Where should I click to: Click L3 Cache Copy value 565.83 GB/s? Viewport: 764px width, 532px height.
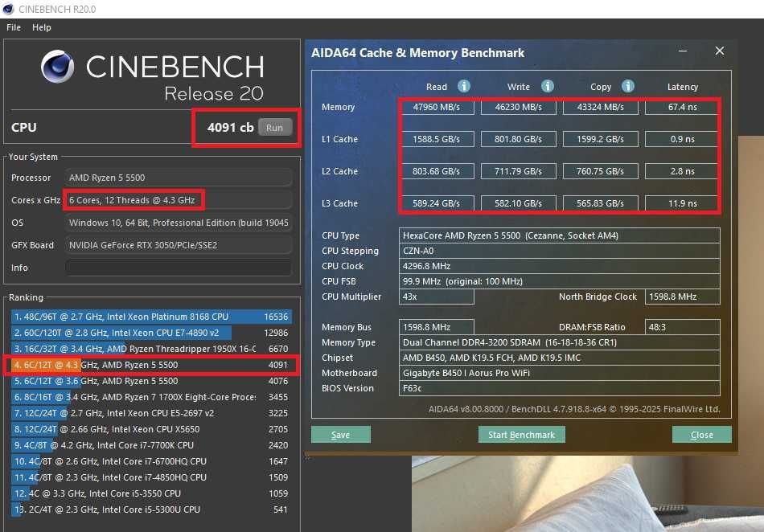pos(600,203)
